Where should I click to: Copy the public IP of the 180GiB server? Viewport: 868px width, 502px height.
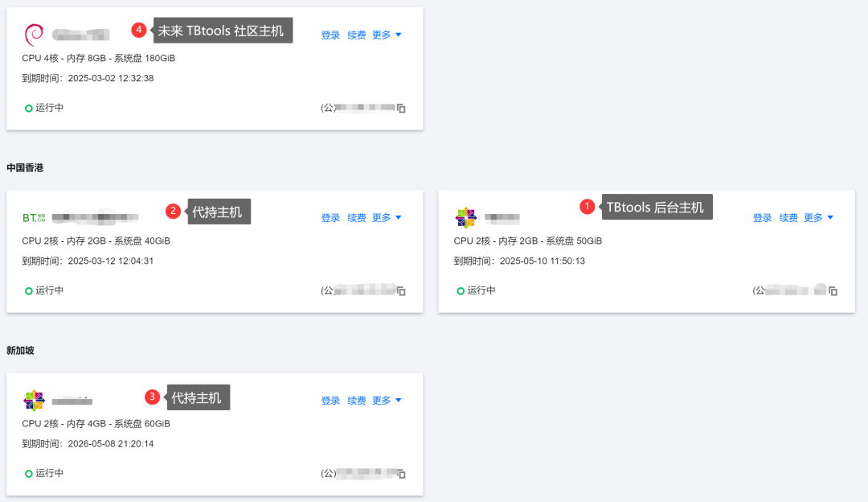pyautogui.click(x=402, y=109)
